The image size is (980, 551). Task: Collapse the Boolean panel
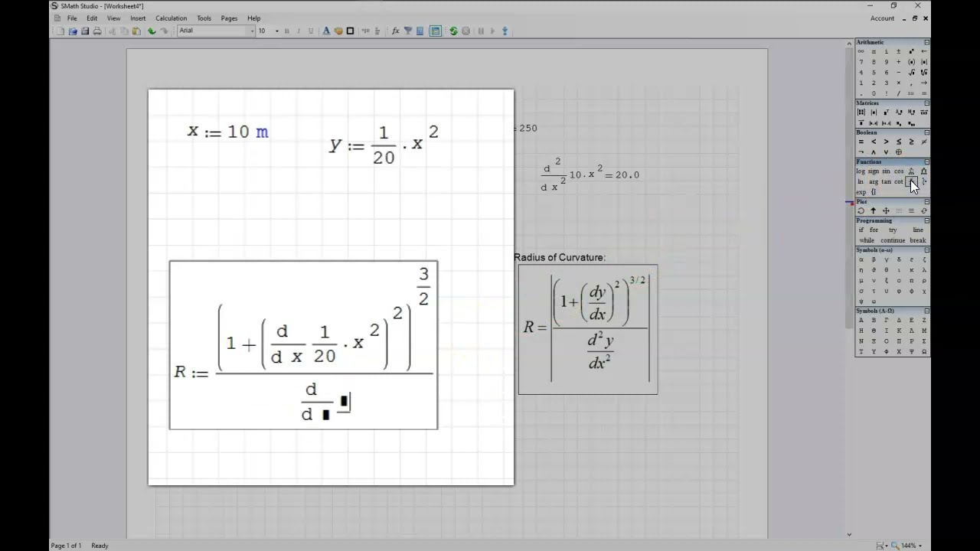926,132
